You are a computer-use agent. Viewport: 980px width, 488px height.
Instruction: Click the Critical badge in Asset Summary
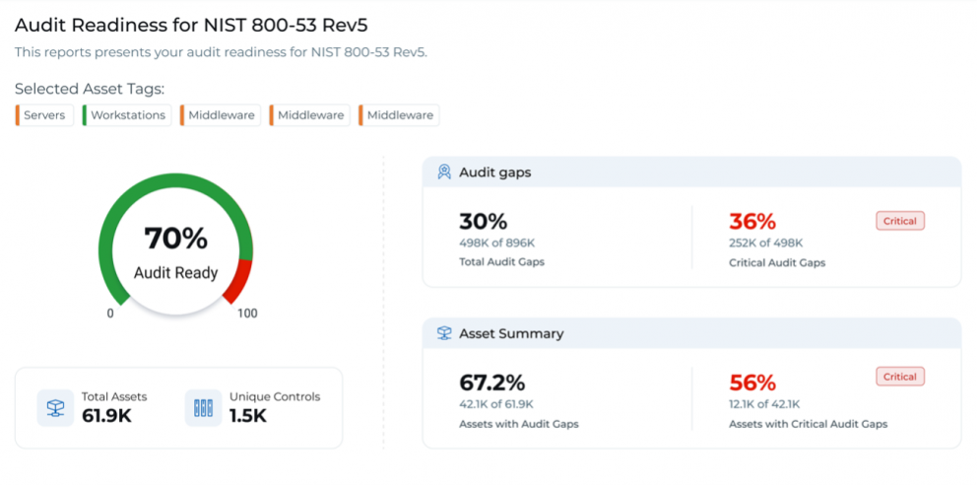[900, 377]
